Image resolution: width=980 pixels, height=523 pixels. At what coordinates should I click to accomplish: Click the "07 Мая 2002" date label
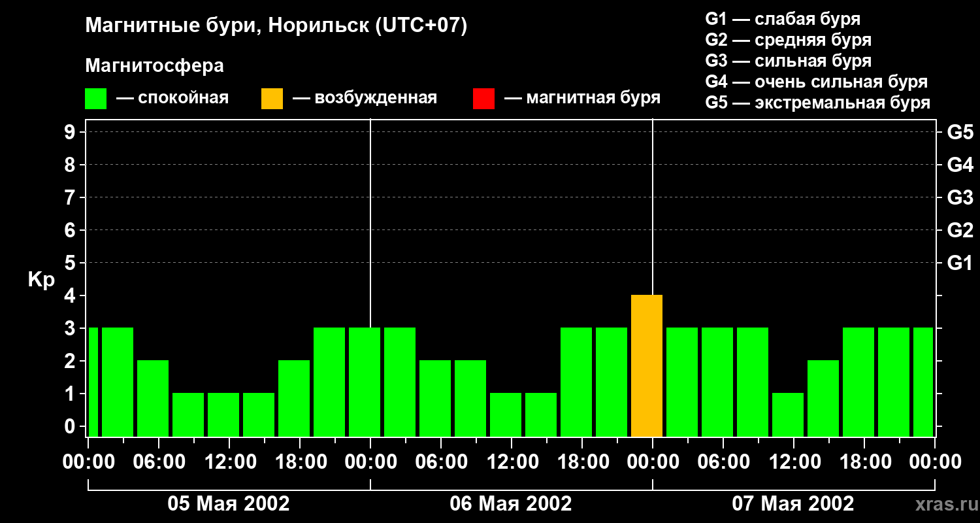(793, 503)
